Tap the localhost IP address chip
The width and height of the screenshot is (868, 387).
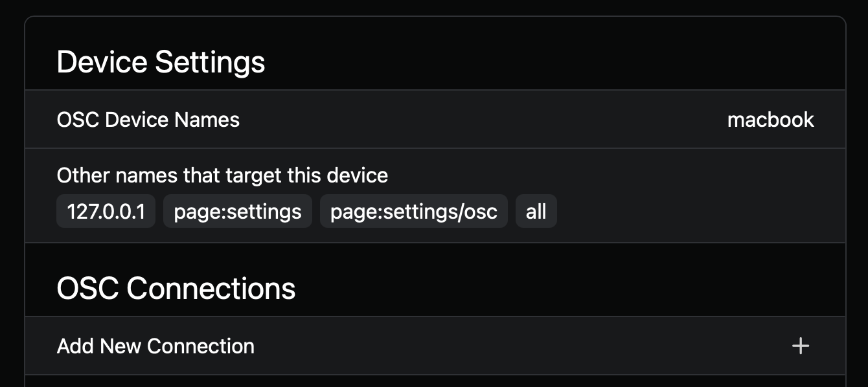tap(106, 212)
